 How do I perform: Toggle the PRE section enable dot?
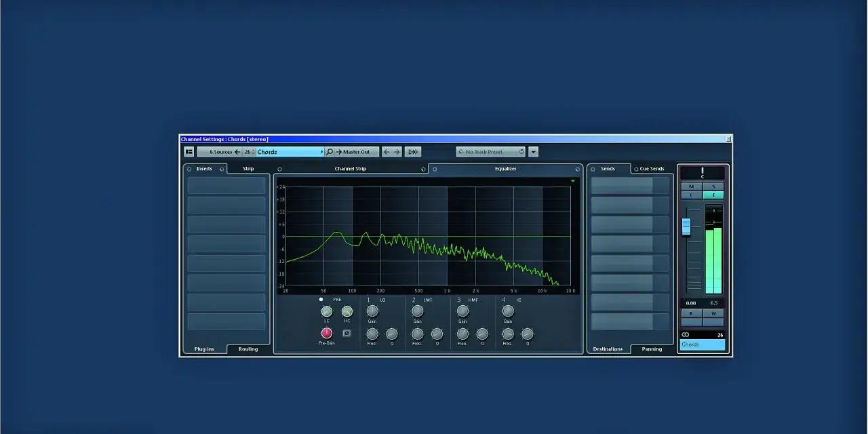click(x=321, y=299)
